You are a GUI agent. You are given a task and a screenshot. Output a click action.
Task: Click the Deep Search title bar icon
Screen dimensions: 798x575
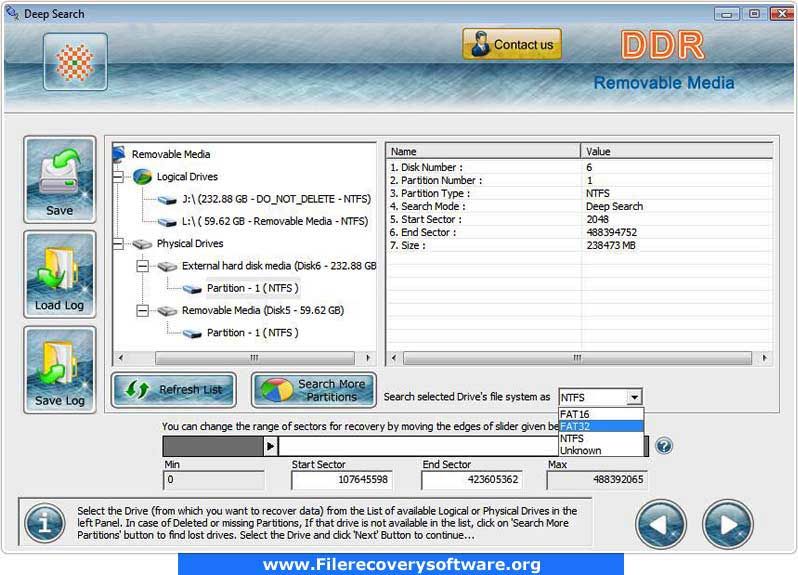[12, 13]
